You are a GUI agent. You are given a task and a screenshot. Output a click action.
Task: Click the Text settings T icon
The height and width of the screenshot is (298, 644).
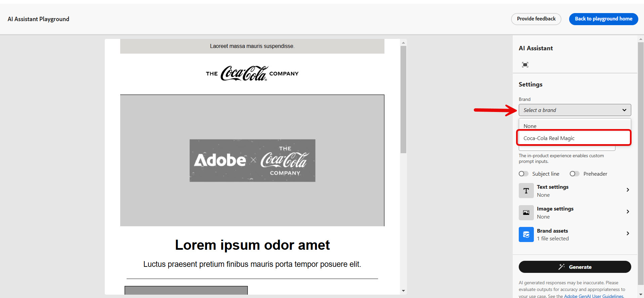(526, 191)
